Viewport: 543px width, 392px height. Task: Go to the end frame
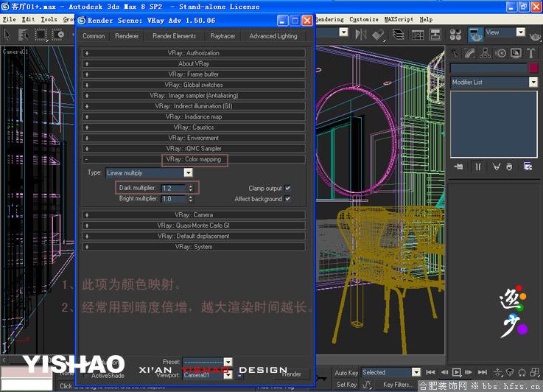tap(483, 372)
